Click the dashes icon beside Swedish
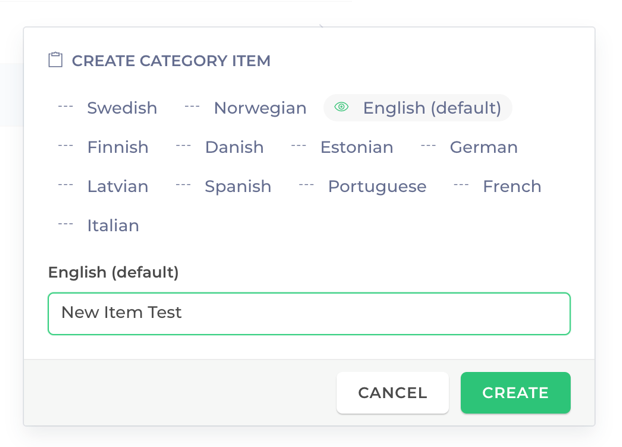622x447 pixels. pos(65,107)
